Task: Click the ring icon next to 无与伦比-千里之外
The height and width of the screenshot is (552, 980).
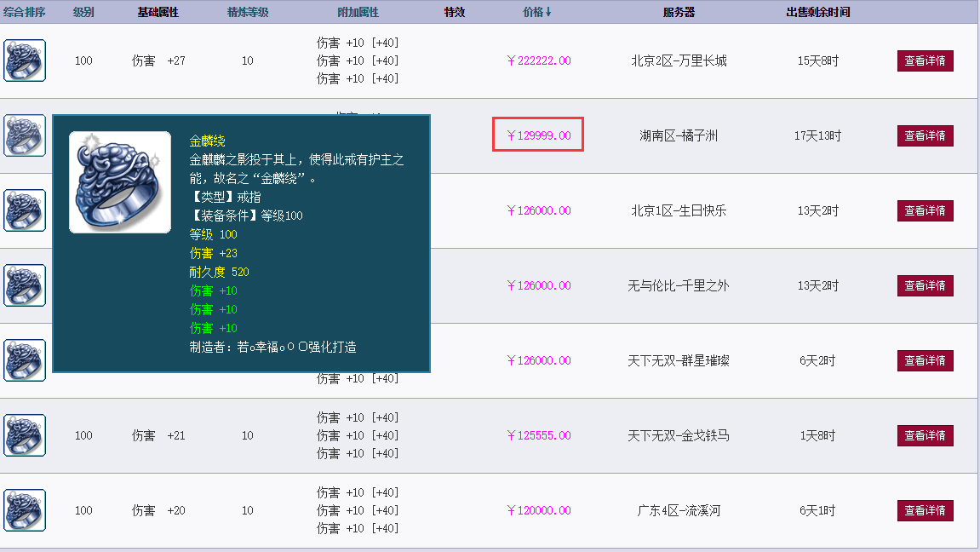Action: (24, 285)
